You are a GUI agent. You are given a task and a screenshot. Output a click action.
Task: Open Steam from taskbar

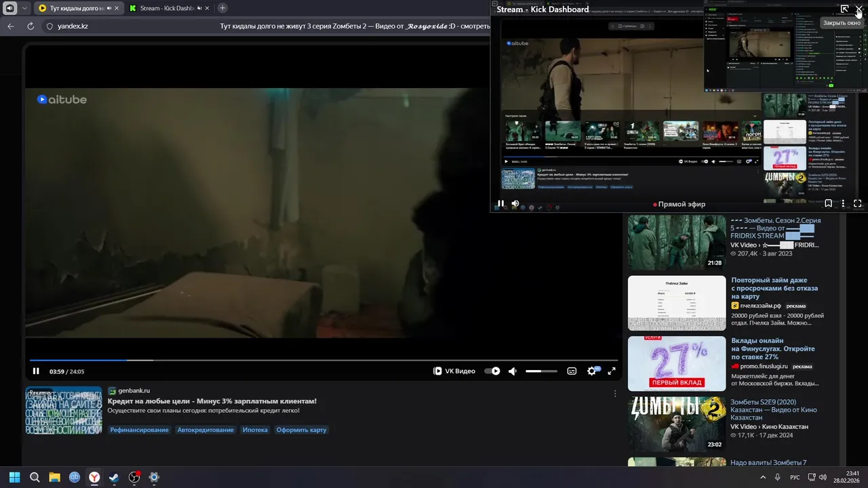click(x=114, y=477)
